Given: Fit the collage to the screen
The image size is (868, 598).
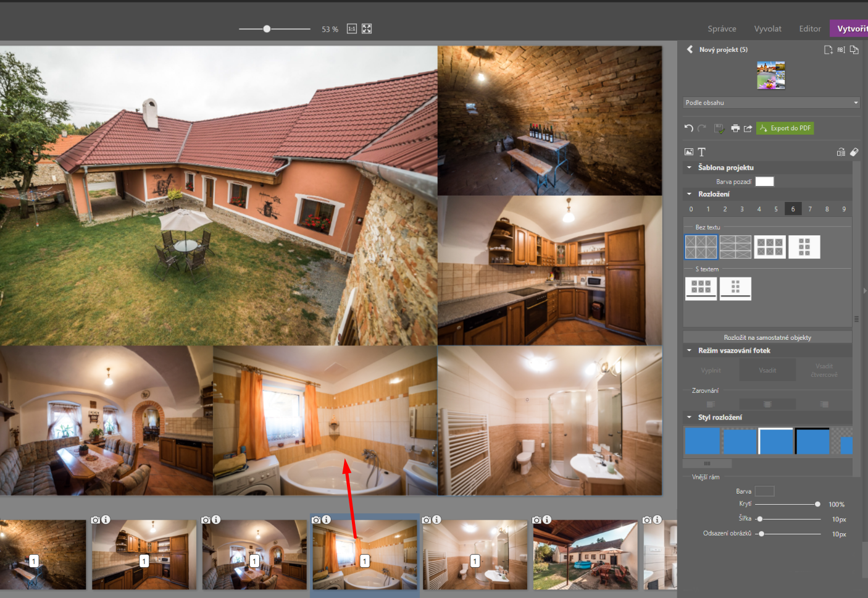Looking at the screenshot, I should point(367,28).
